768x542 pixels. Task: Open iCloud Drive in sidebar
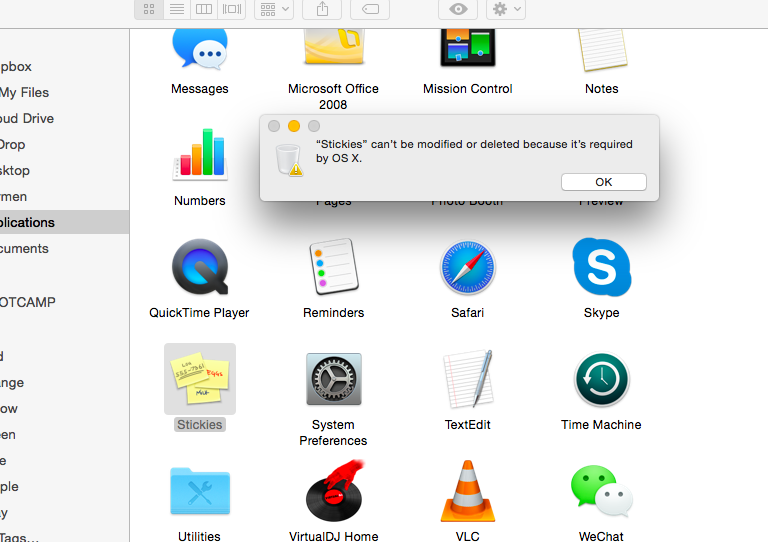click(65, 118)
